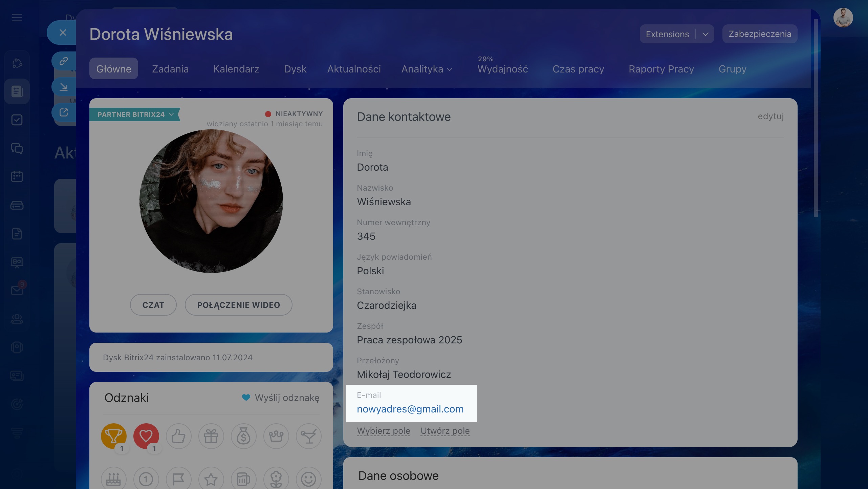868x489 pixels.
Task: Choose the cocktail glass badge
Action: tap(308, 436)
